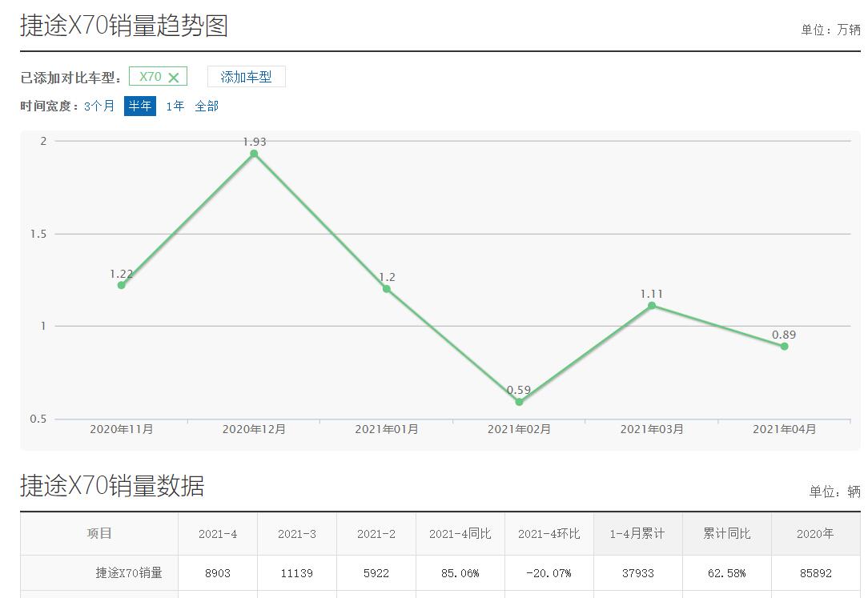Click the y-axis label 0.5

point(38,419)
